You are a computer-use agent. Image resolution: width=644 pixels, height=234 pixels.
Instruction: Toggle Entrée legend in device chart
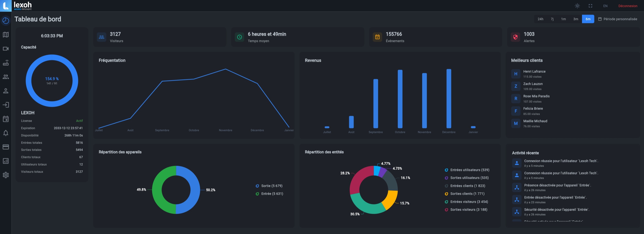[269, 194]
